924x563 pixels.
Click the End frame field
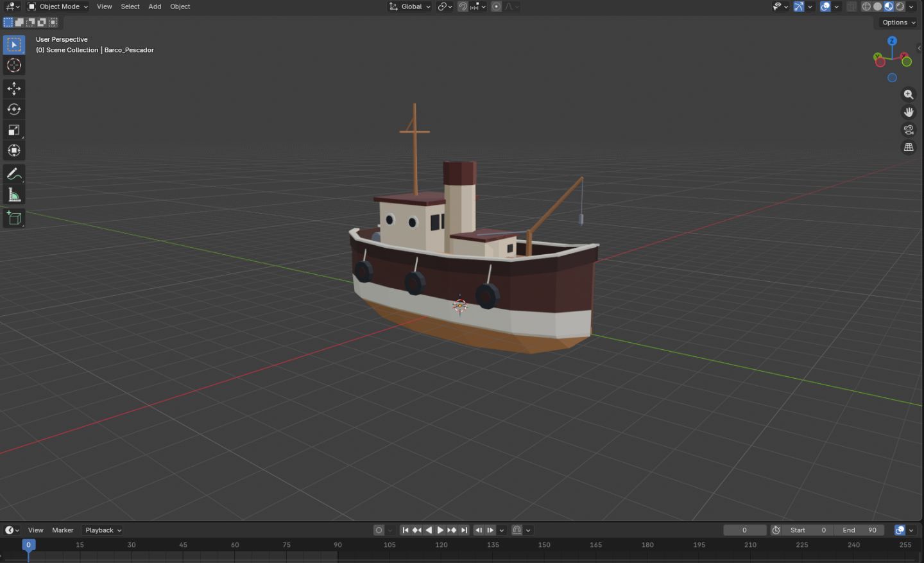tap(860, 530)
